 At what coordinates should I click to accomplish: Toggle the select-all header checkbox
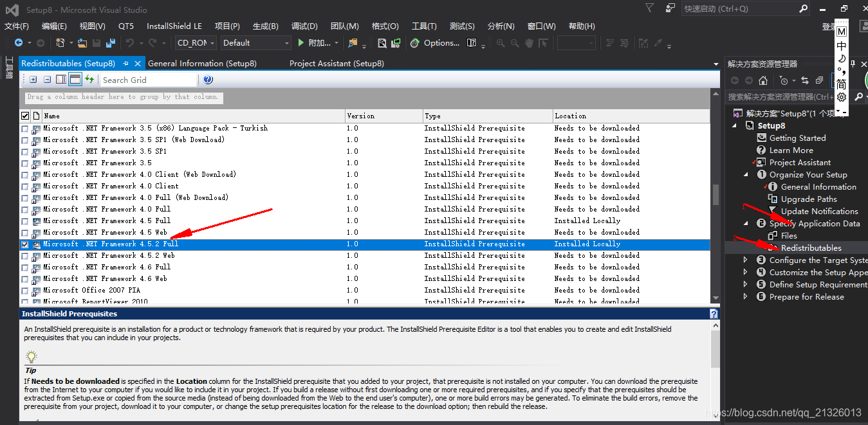click(25, 116)
